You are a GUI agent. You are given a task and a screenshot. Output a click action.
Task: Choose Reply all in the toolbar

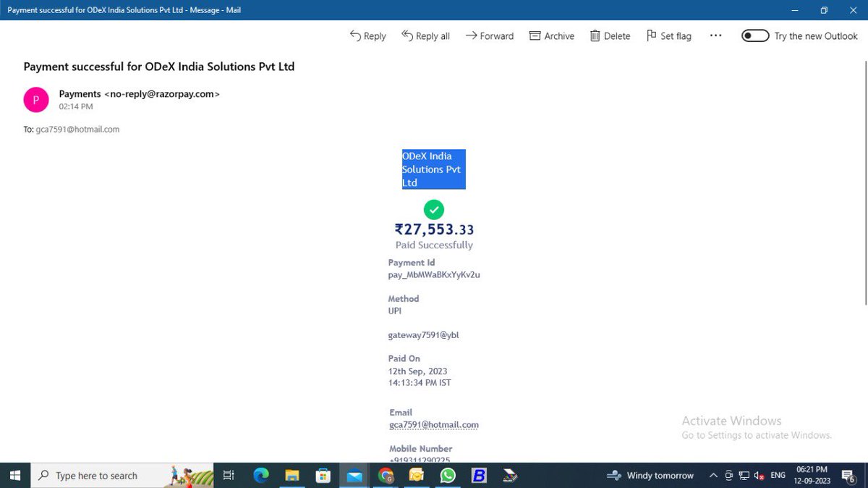pyautogui.click(x=425, y=35)
